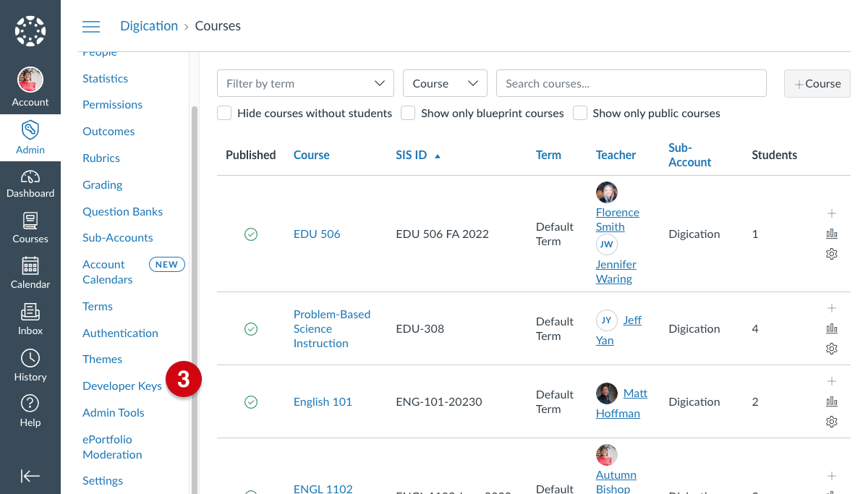Sort by Course column header
The height and width of the screenshot is (494, 868).
[311, 155]
